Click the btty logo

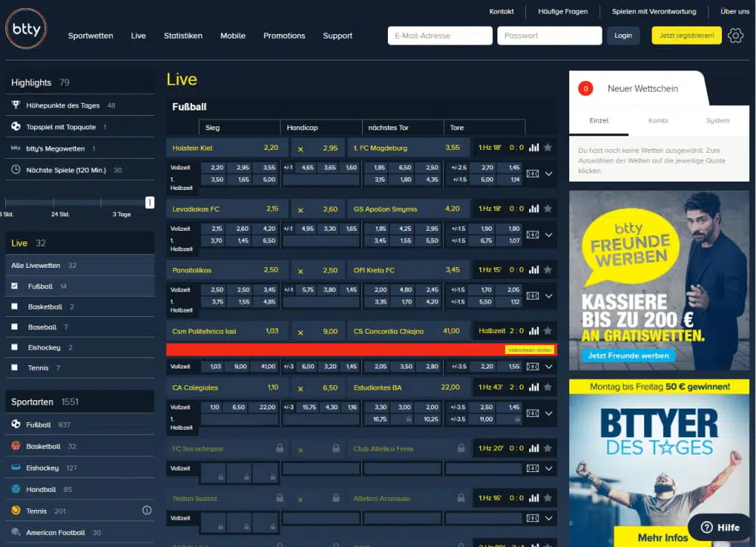coord(26,29)
